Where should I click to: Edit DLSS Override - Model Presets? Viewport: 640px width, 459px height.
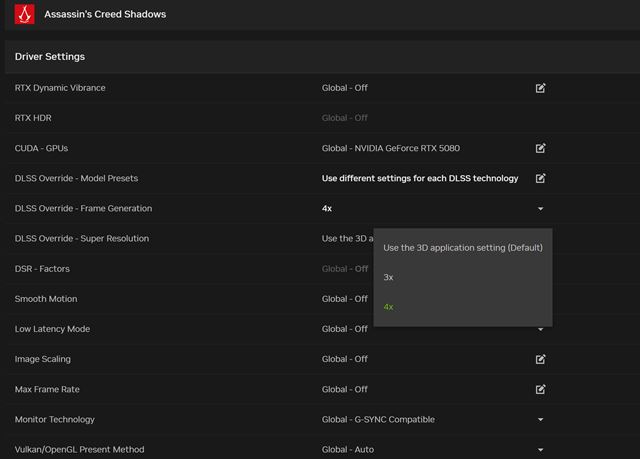[540, 178]
